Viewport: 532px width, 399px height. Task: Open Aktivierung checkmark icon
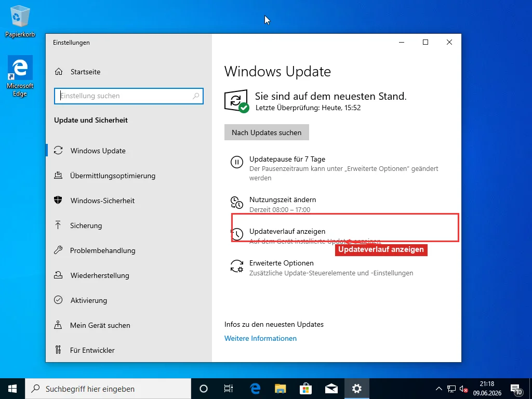[x=58, y=300]
